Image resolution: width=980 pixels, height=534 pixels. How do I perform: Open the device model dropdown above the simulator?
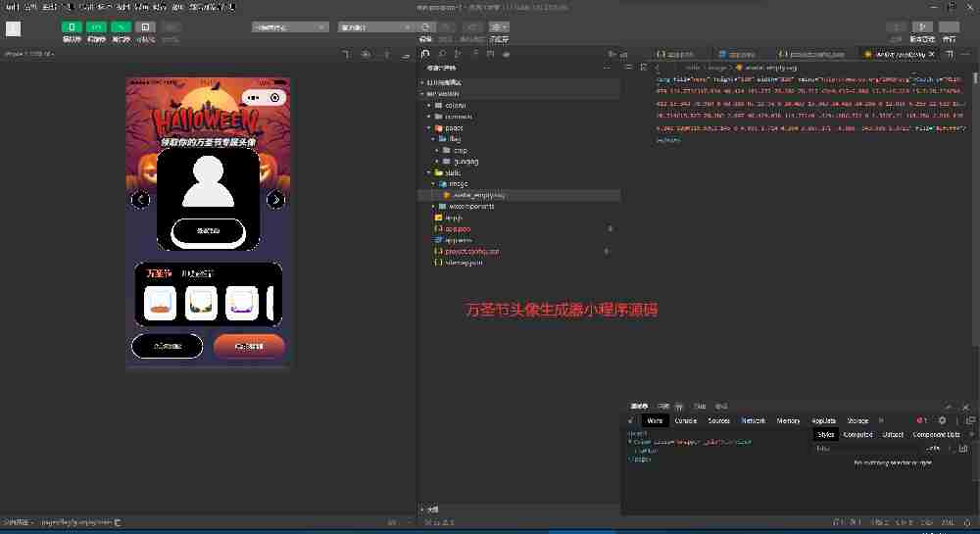pos(29,54)
